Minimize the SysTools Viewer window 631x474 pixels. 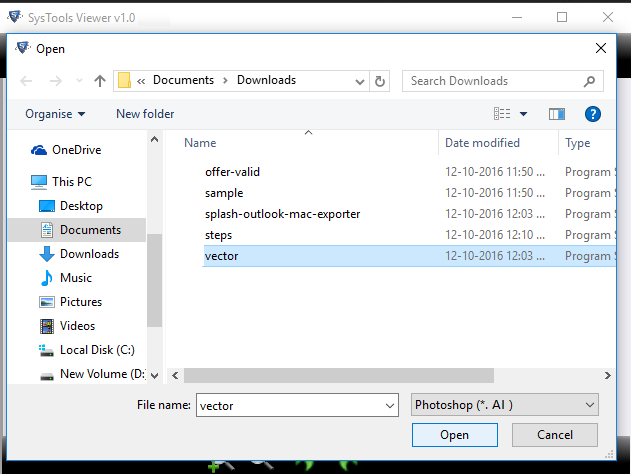517,17
